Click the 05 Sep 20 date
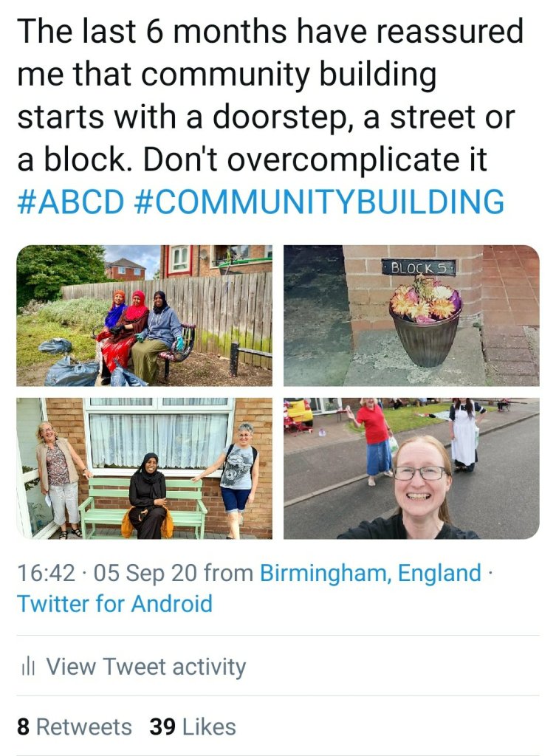556x756 pixels. [145, 573]
